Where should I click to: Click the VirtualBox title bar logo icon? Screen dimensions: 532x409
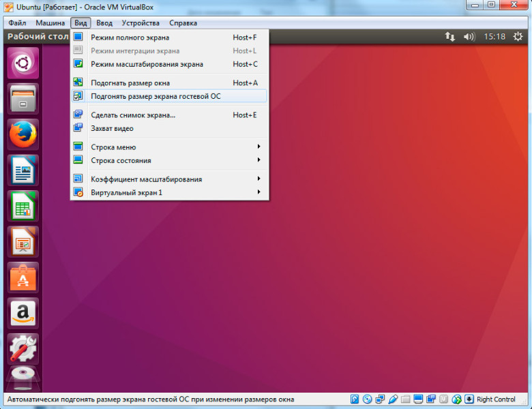[x=8, y=7]
